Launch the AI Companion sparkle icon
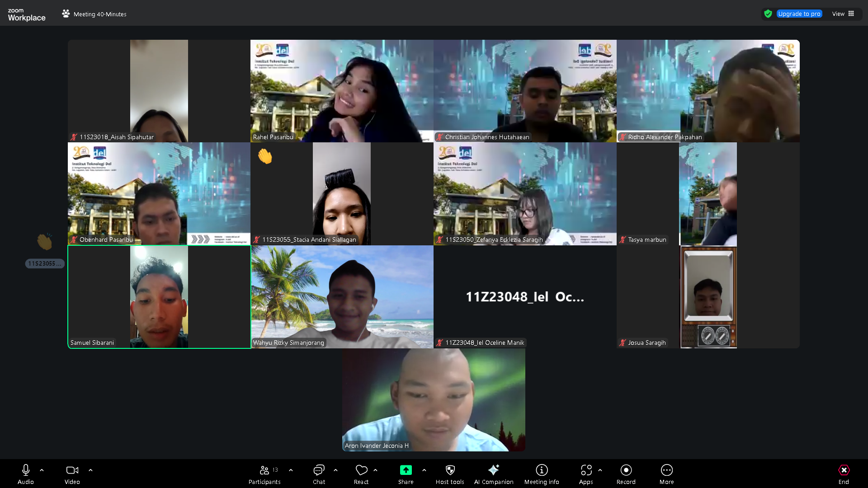 tap(493, 470)
